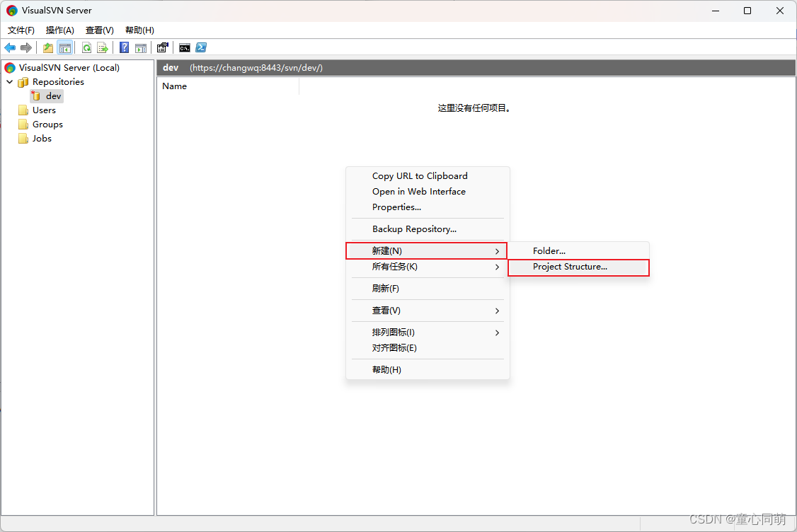Open the 操作(A) menu
Viewport: 797px width, 532px height.
pos(60,30)
